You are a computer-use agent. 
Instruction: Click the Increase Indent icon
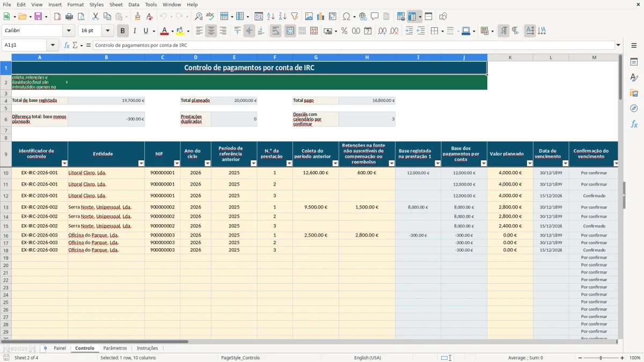[x=409, y=31]
